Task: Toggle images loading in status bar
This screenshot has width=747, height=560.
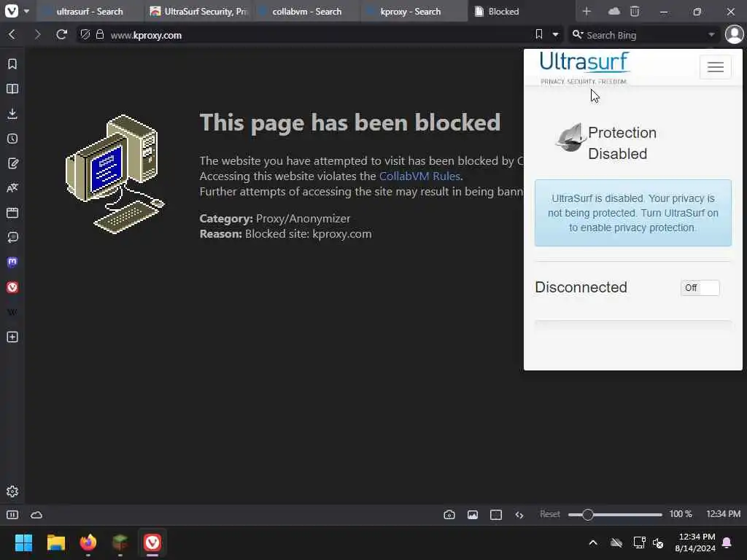Action: click(x=473, y=515)
